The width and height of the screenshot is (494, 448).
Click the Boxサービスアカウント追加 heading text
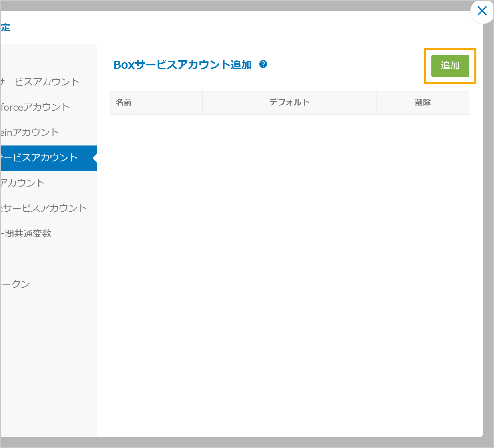pos(182,65)
